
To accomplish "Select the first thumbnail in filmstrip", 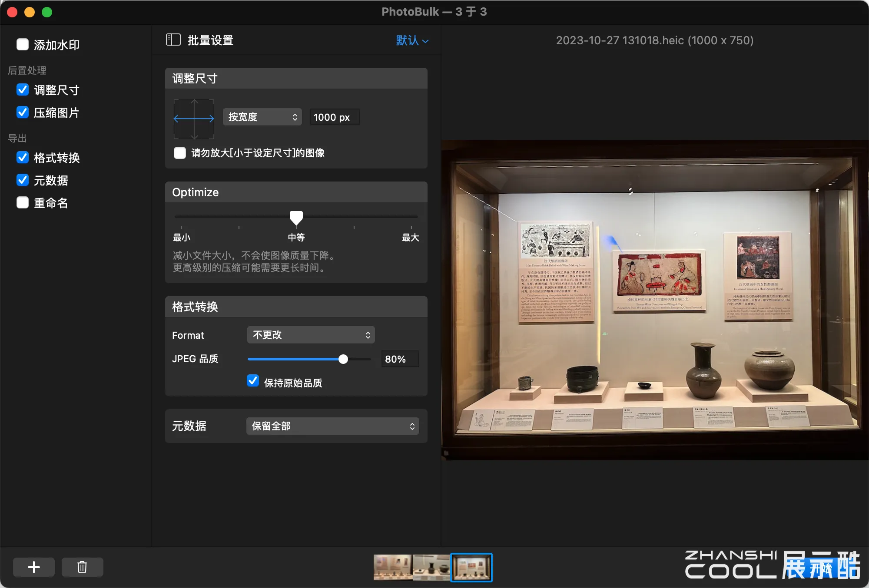I will pos(393,567).
